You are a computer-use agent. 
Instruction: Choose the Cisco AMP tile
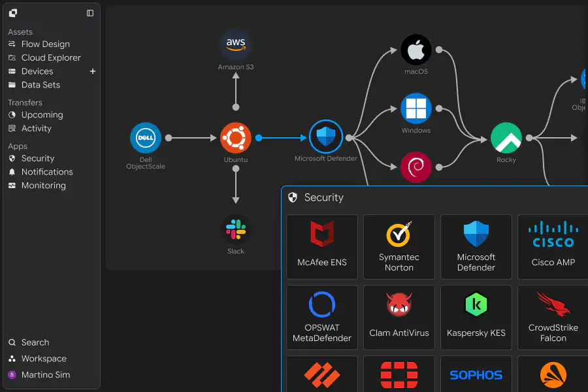[x=553, y=247]
